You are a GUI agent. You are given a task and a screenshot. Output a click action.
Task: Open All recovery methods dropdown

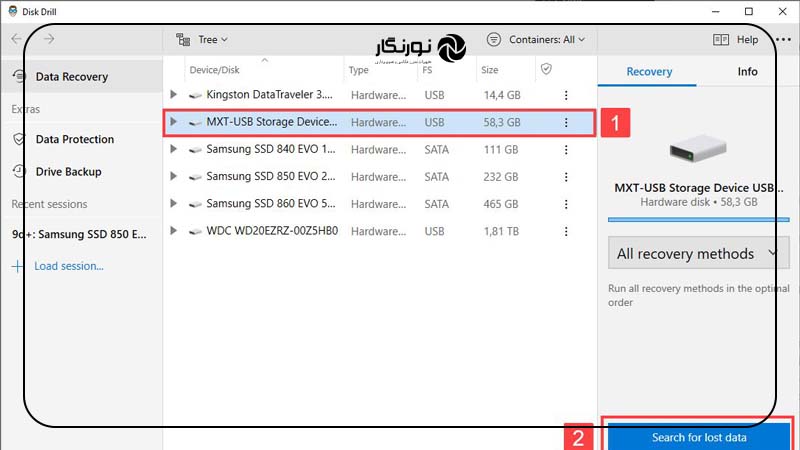click(x=698, y=253)
